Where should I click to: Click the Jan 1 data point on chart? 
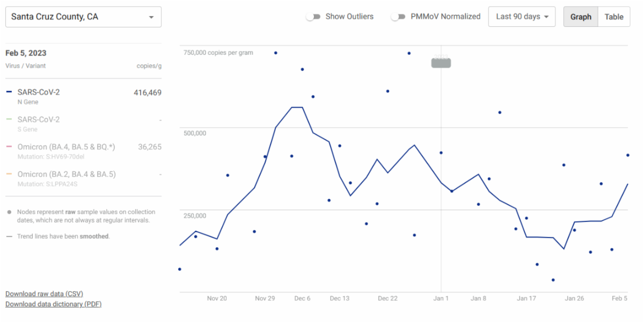[441, 153]
